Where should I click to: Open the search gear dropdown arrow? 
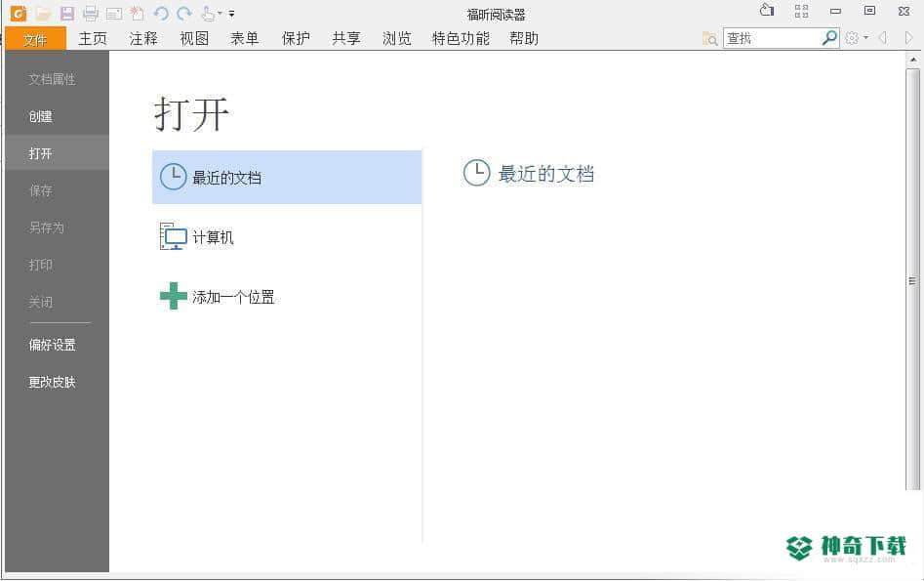(x=865, y=38)
